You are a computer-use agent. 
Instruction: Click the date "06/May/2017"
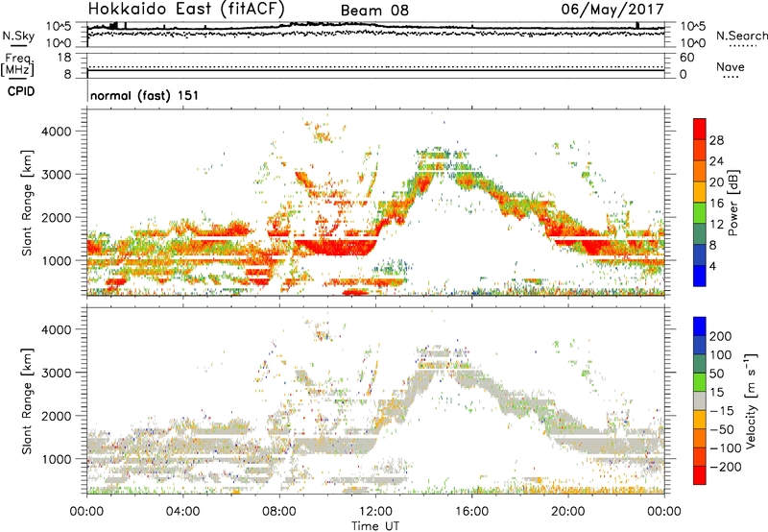612,9
